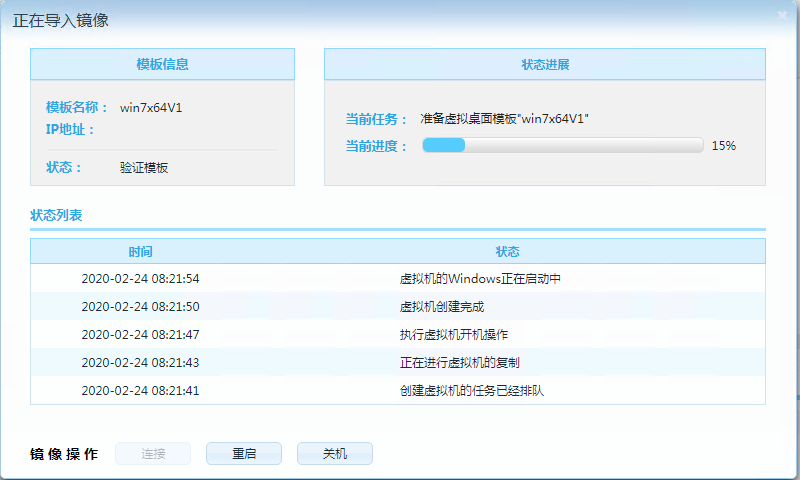Click the 正在进行虚拟机的复制 status entry
Image resolution: width=800 pixels, height=480 pixels.
pyautogui.click(x=460, y=363)
